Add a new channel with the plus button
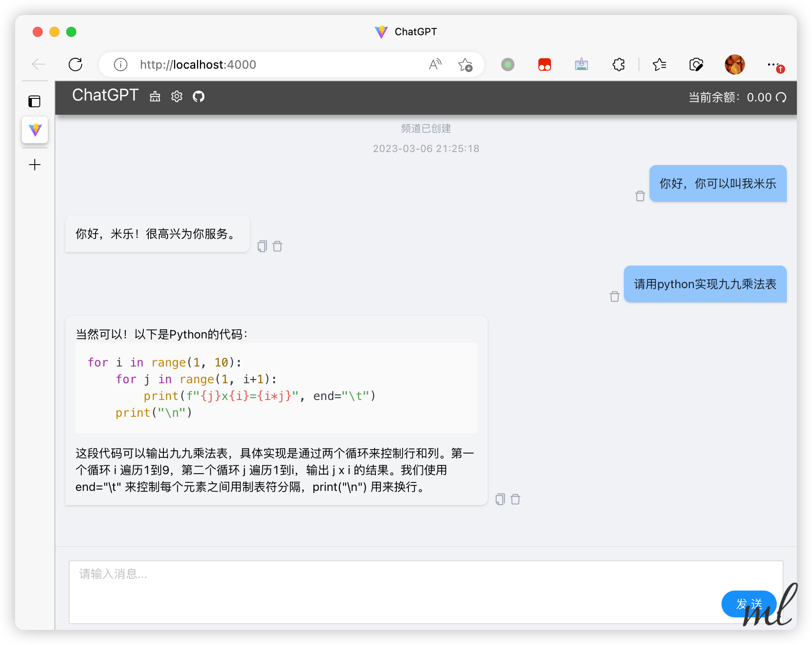 pos(34,164)
